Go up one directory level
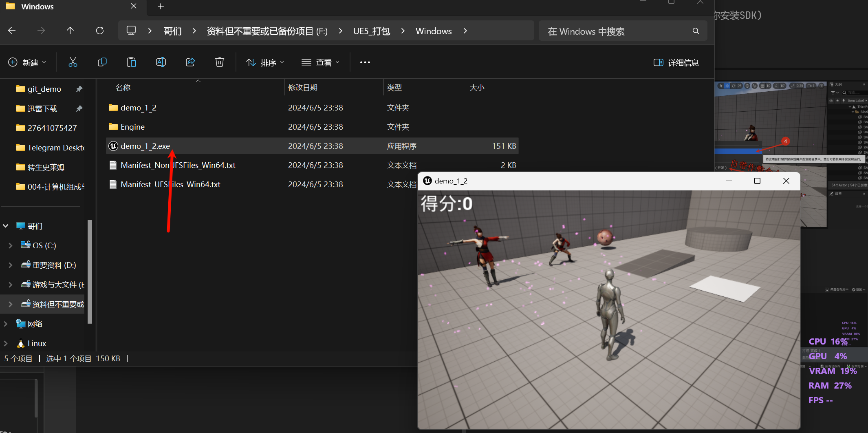 (x=70, y=31)
